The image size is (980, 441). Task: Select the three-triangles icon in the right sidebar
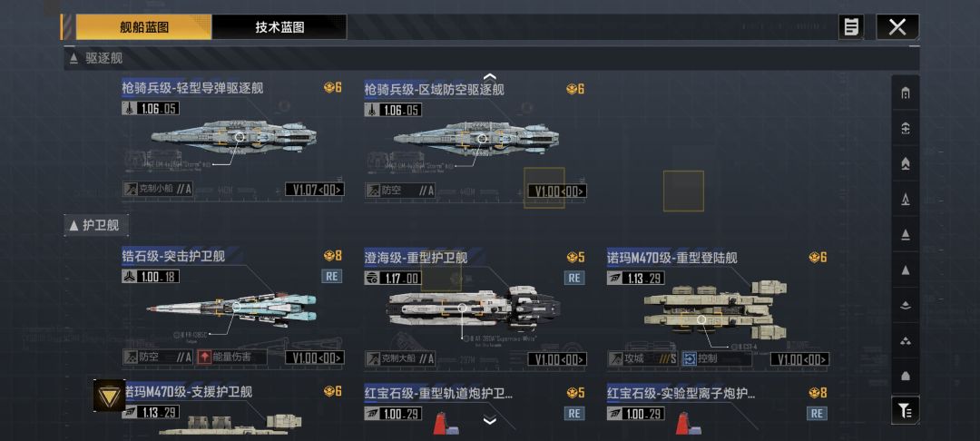pos(905,341)
